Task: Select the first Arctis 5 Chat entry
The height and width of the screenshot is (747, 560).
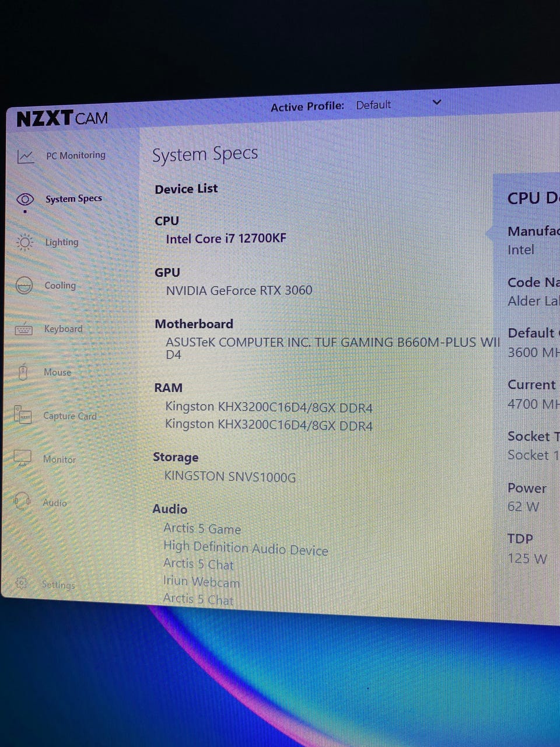Action: 198,564
